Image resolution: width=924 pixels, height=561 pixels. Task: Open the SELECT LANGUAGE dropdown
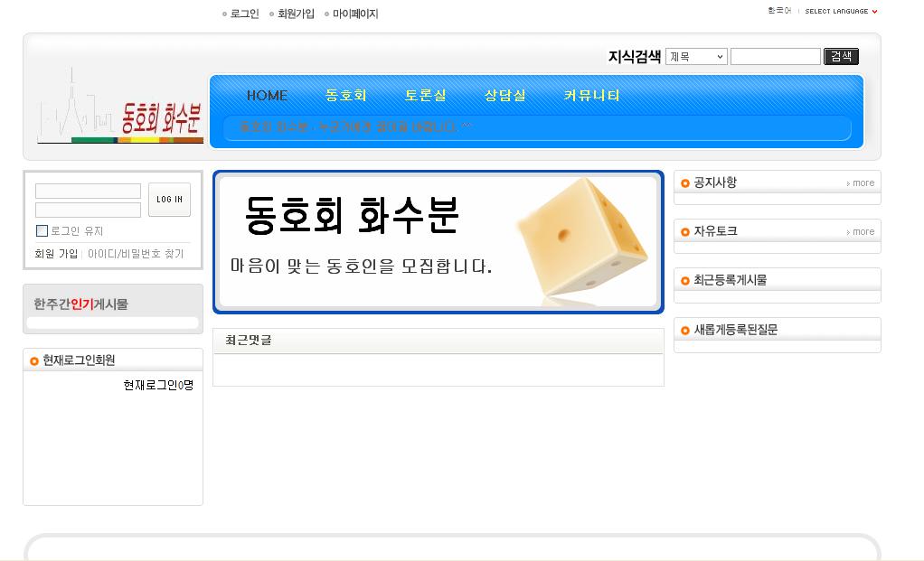(x=841, y=11)
